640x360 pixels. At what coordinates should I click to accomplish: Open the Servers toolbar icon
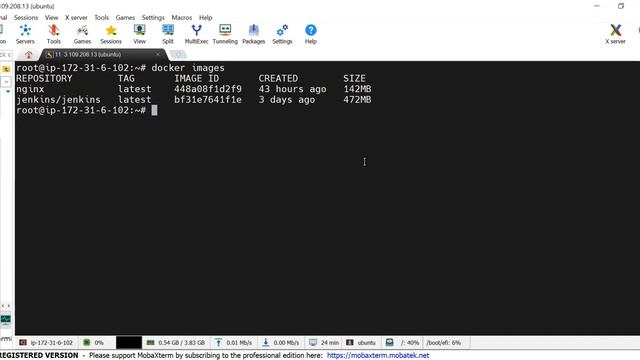tap(25, 34)
